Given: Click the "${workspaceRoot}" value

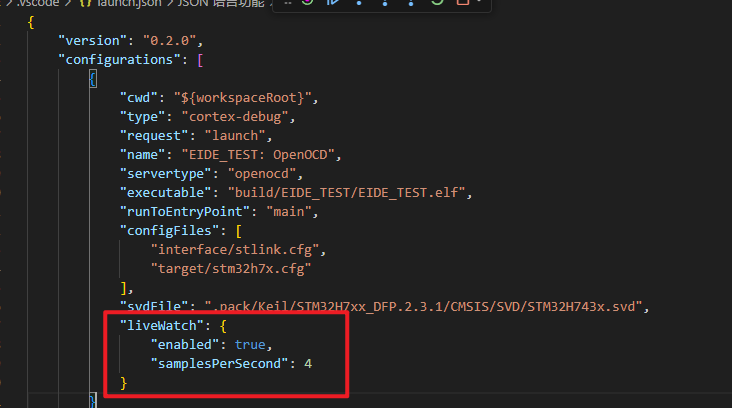Looking at the screenshot, I should click(243, 98).
